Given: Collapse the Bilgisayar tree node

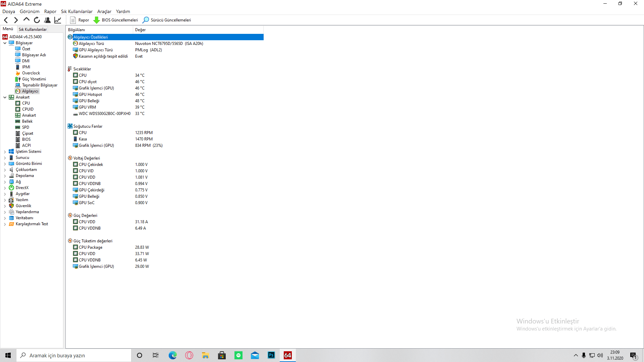Looking at the screenshot, I should tap(5, 43).
